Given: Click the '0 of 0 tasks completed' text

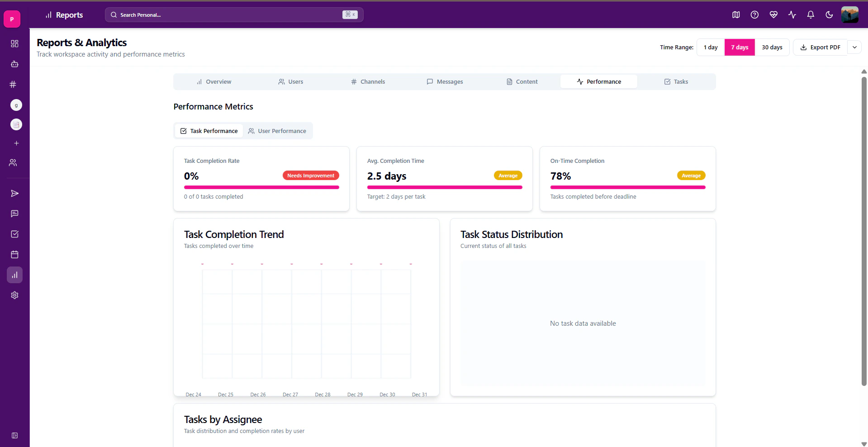Looking at the screenshot, I should pos(213,196).
